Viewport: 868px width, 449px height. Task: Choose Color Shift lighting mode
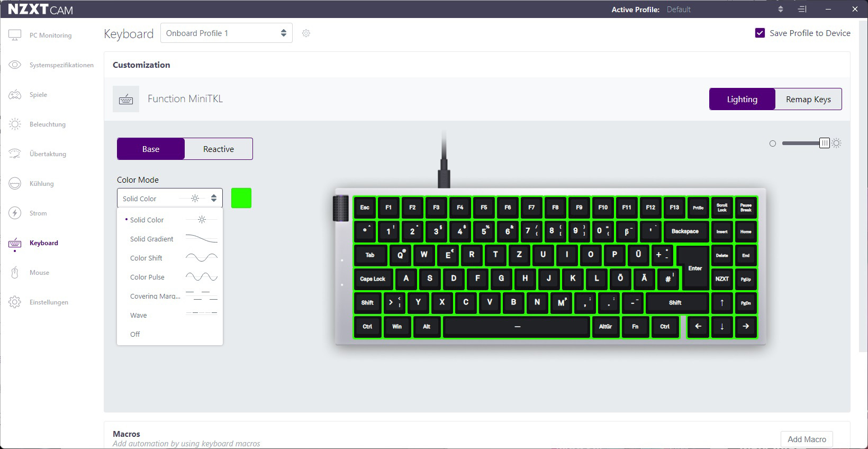[x=170, y=258]
